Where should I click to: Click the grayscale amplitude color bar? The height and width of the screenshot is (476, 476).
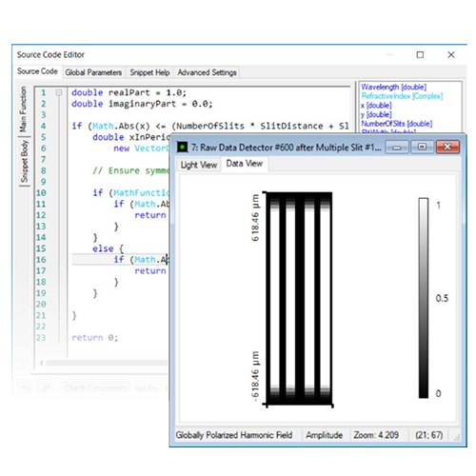pyautogui.click(x=424, y=298)
